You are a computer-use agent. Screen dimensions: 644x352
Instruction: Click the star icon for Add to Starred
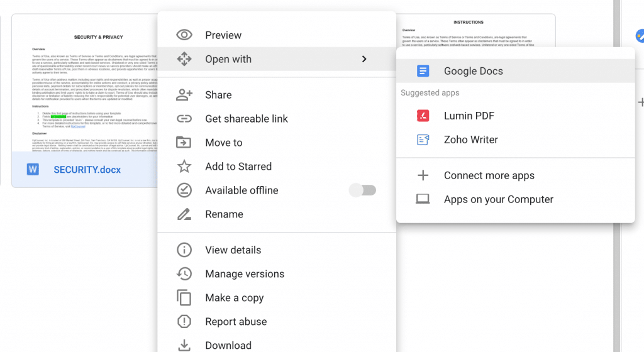click(184, 167)
